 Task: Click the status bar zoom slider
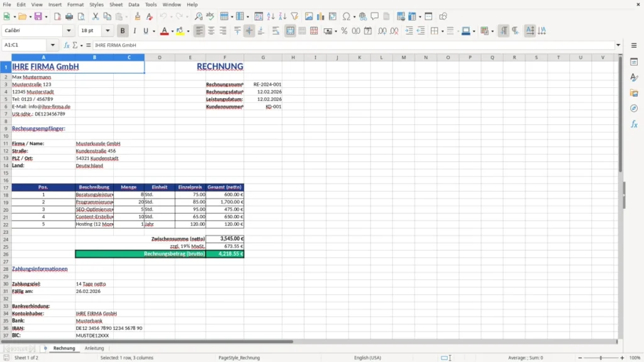pyautogui.click(x=601, y=358)
